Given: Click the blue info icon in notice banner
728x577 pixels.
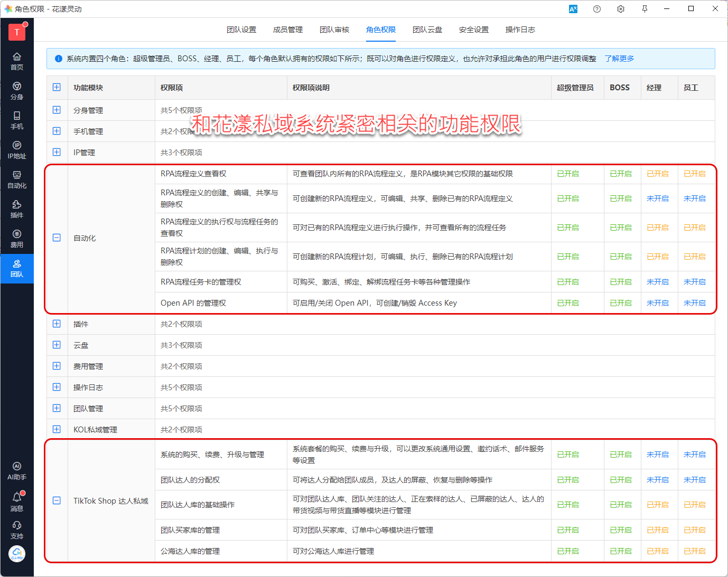Looking at the screenshot, I should (x=59, y=59).
